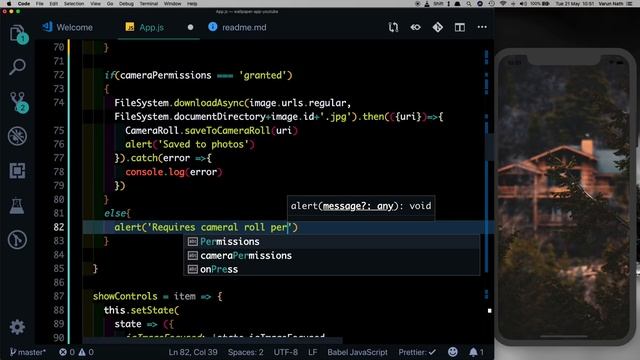Click the errors and warnings count in status bar
This screenshot has height=360, width=640.
click(x=76, y=352)
